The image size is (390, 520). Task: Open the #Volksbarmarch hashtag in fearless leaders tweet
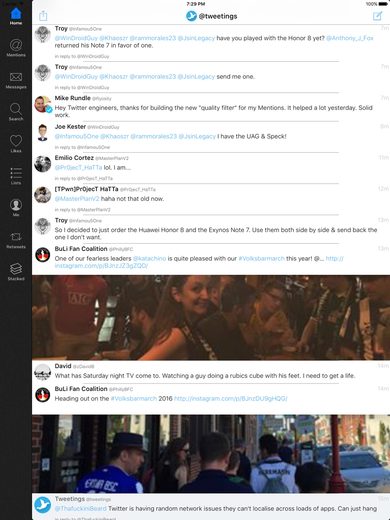(261, 258)
